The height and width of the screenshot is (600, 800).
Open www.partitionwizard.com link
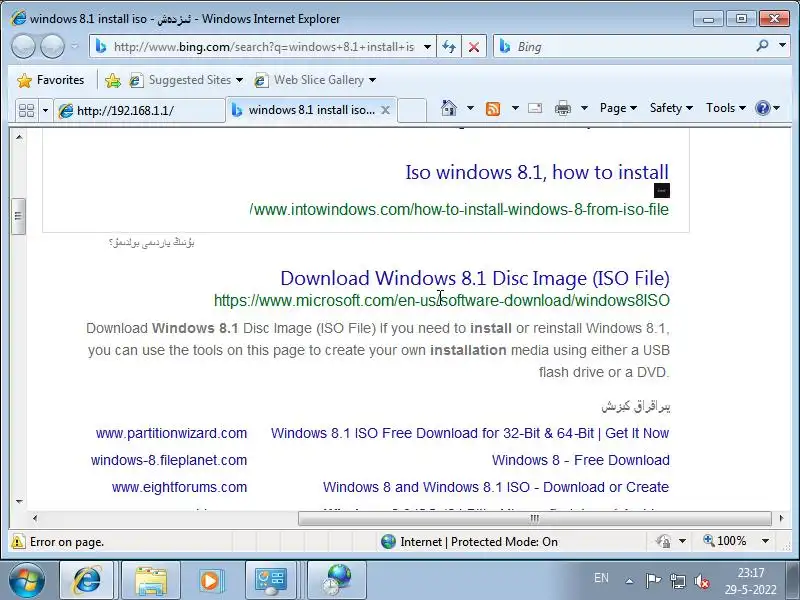coord(171,433)
